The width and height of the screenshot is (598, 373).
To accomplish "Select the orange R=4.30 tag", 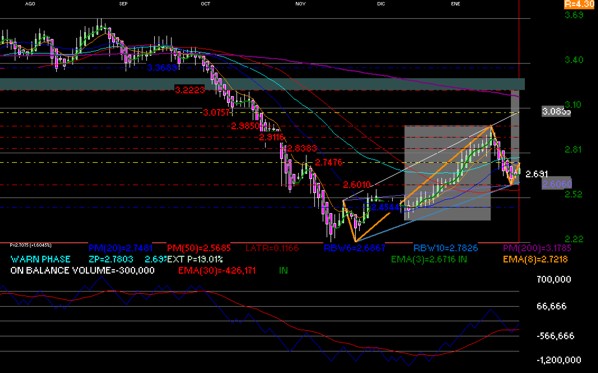I will coord(579,4).
